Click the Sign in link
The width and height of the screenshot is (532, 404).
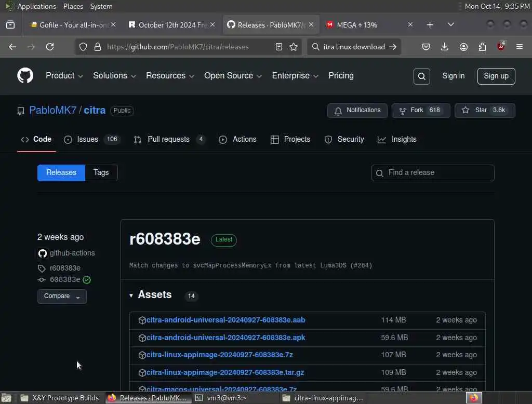click(x=453, y=76)
